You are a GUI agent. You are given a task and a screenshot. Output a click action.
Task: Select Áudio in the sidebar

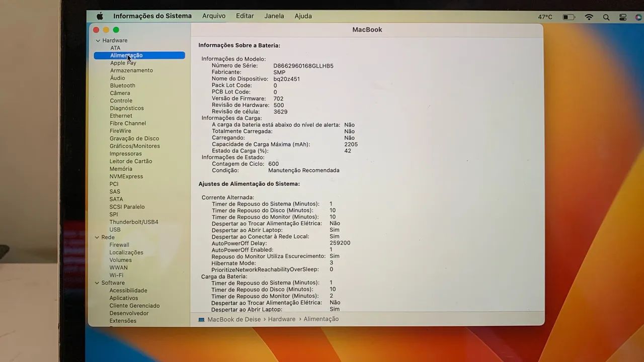[x=118, y=78]
